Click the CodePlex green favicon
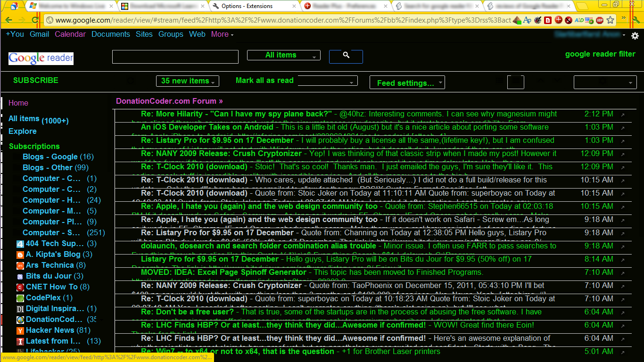This screenshot has height=362, width=644. (20, 298)
